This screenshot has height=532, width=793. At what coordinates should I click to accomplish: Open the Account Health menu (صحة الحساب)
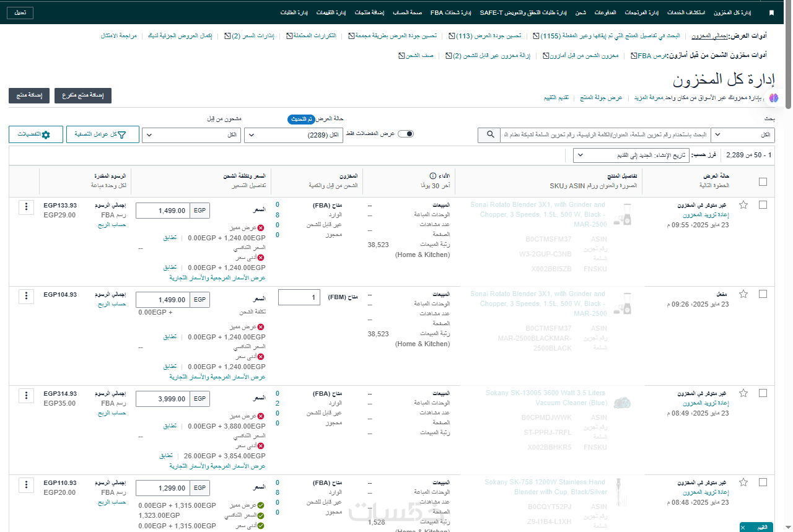407,12
